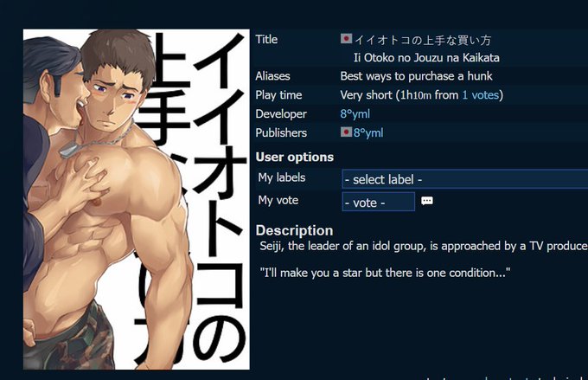Enlarge the visual novel cover image
Screen dimensions: 588x380
point(137,199)
